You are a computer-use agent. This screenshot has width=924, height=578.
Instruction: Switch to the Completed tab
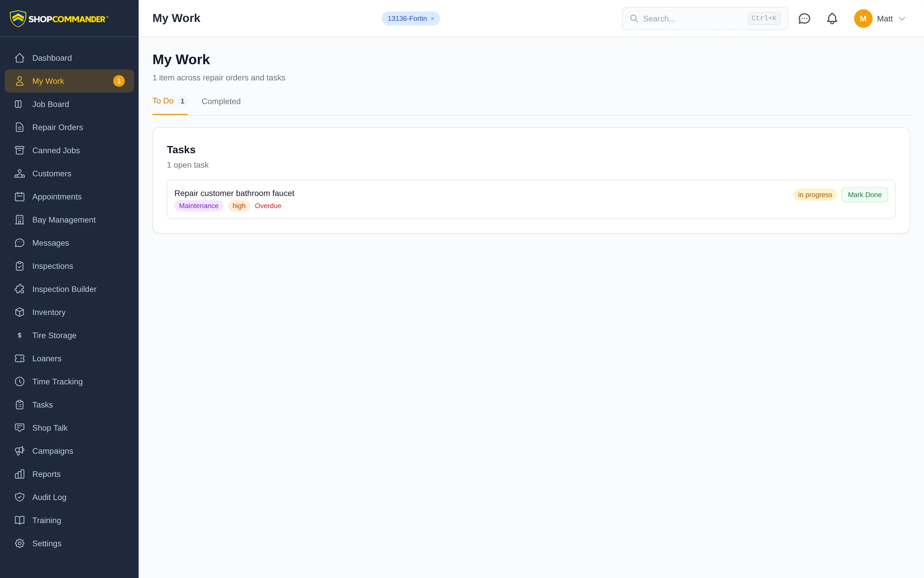221,101
